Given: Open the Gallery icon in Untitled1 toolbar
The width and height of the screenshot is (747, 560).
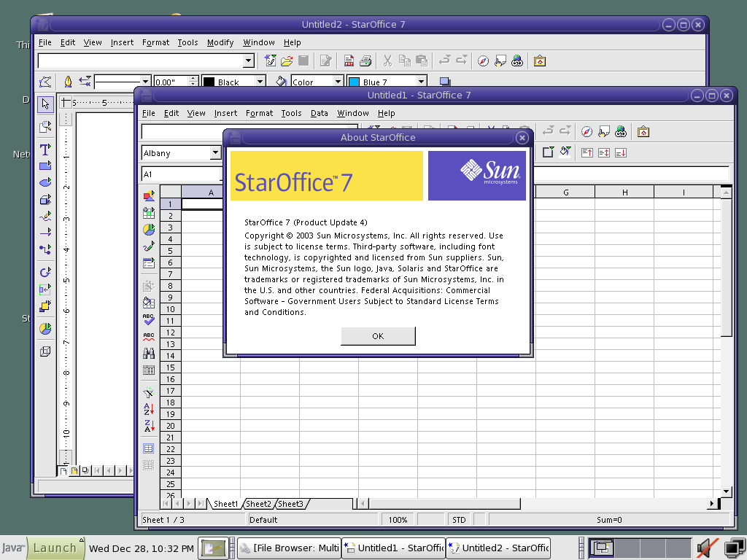Looking at the screenshot, I should tap(643, 131).
